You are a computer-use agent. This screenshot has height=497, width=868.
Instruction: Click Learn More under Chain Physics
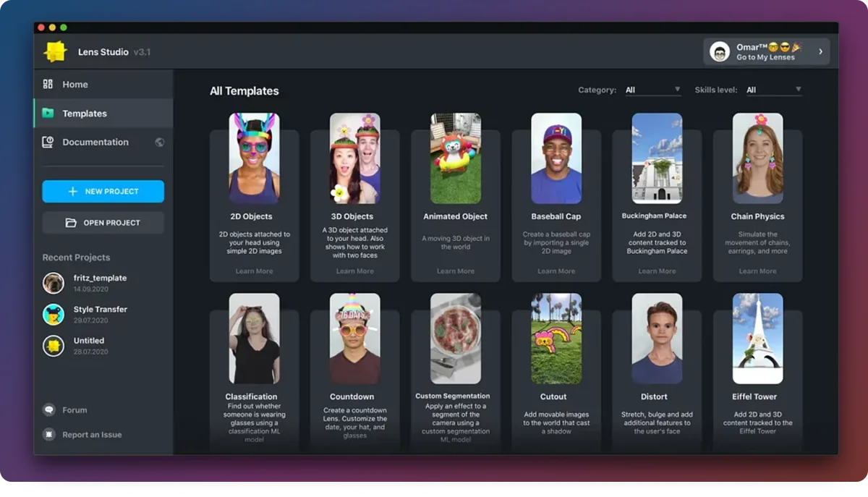(x=757, y=271)
